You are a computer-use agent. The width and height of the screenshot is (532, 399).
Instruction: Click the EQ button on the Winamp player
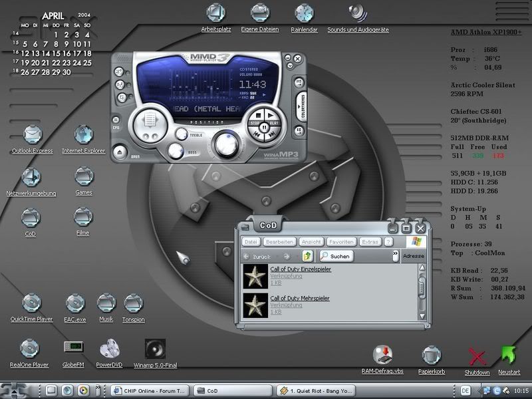tap(299, 130)
